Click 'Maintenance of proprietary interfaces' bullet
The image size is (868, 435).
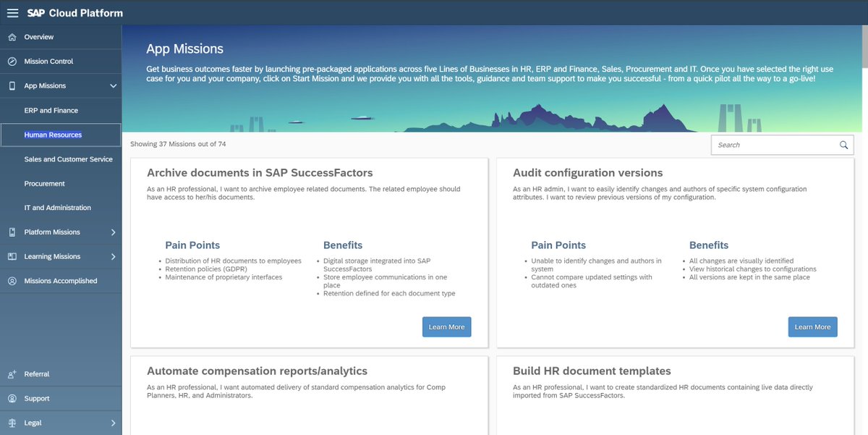[x=224, y=277]
